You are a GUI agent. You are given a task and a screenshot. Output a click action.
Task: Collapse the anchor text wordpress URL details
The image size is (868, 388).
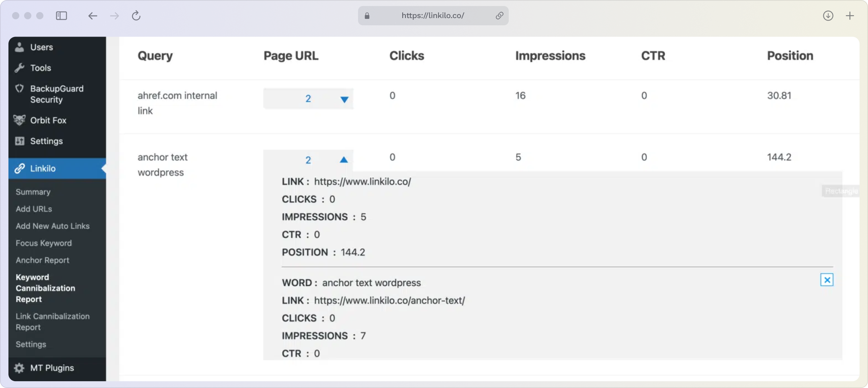click(344, 160)
